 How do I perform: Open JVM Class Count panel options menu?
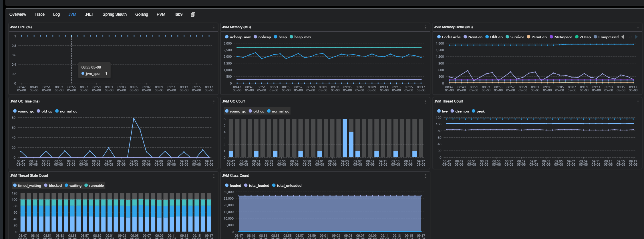426,176
